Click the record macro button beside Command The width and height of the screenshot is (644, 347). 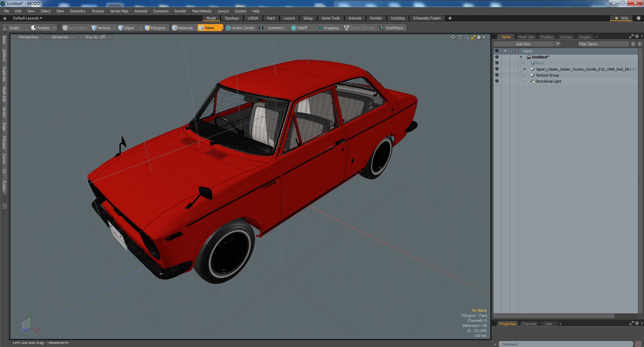(638, 344)
